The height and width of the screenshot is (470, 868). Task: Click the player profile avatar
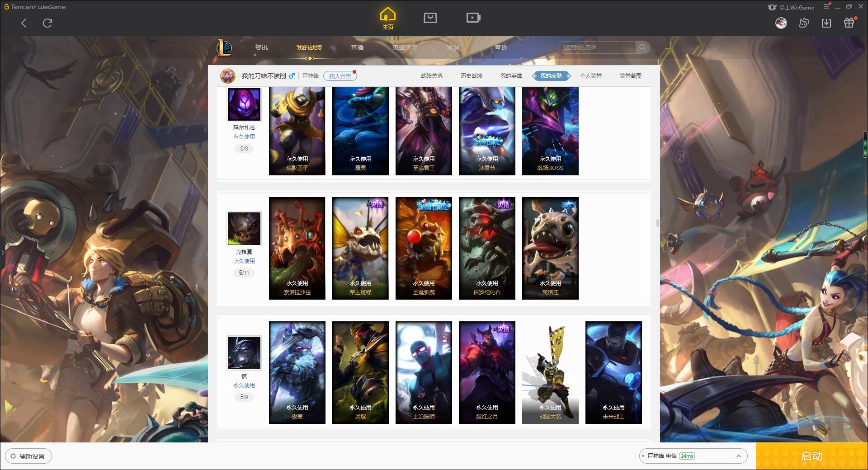228,76
